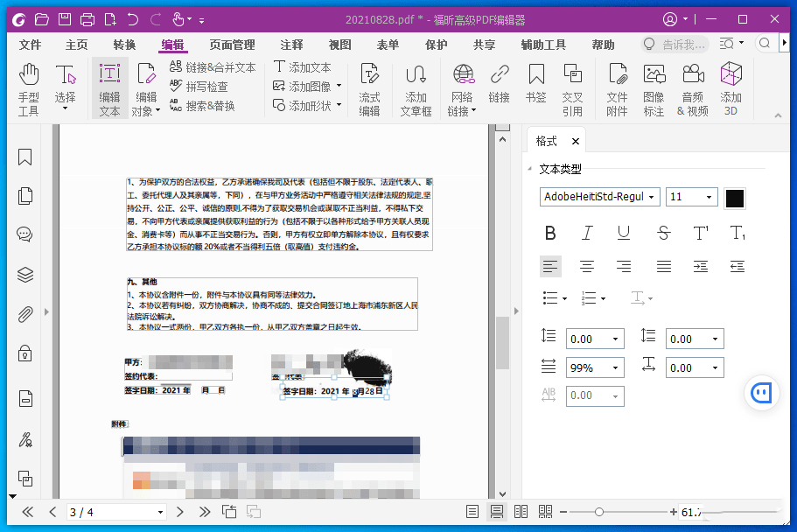Open the Edit Object tool
Screen dimensions: 797x532
click(x=146, y=89)
